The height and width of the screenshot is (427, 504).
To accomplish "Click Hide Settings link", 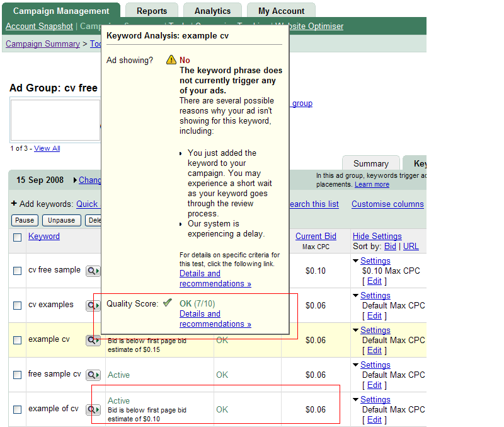I will 377,236.
